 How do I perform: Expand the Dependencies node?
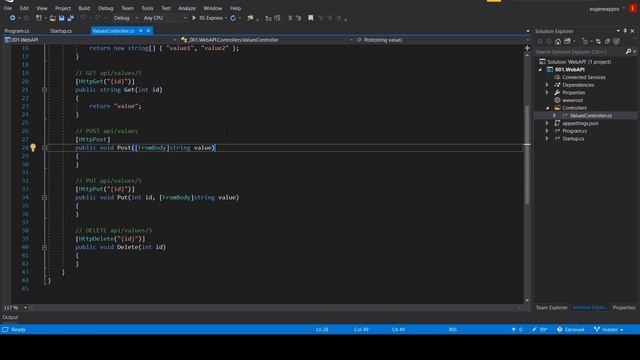pos(547,85)
